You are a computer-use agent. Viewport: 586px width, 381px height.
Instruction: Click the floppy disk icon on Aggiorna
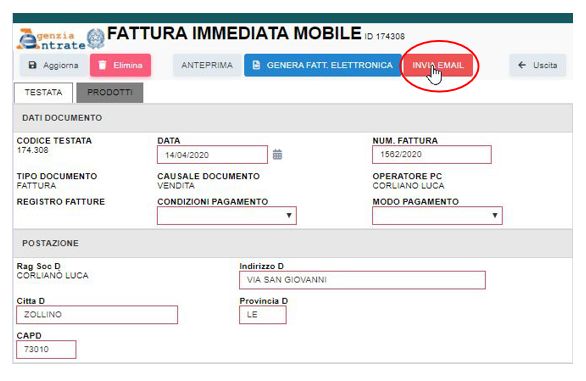point(33,65)
